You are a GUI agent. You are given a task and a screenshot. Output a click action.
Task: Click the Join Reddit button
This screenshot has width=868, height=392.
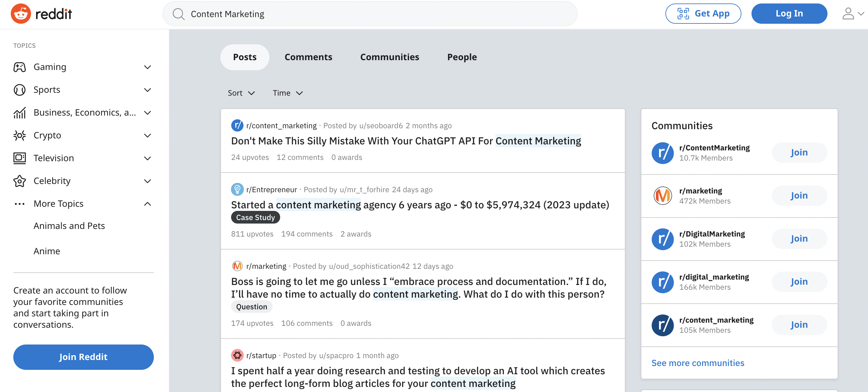click(x=83, y=357)
